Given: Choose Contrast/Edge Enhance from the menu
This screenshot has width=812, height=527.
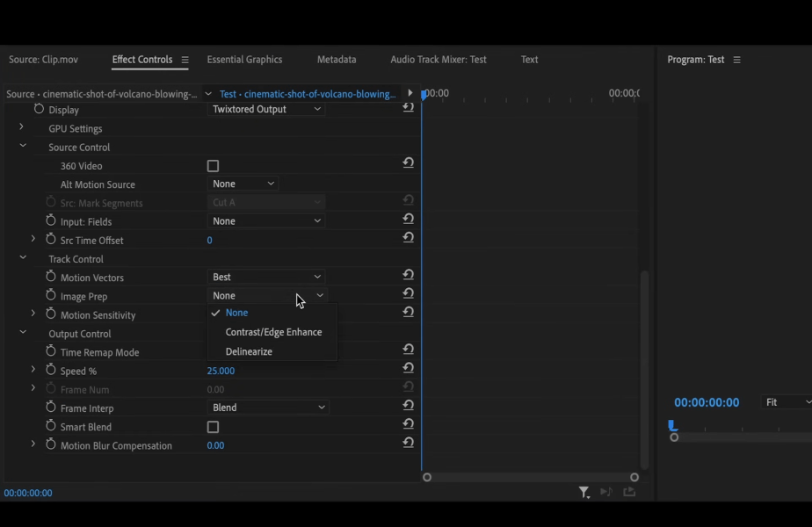Looking at the screenshot, I should (x=272, y=332).
